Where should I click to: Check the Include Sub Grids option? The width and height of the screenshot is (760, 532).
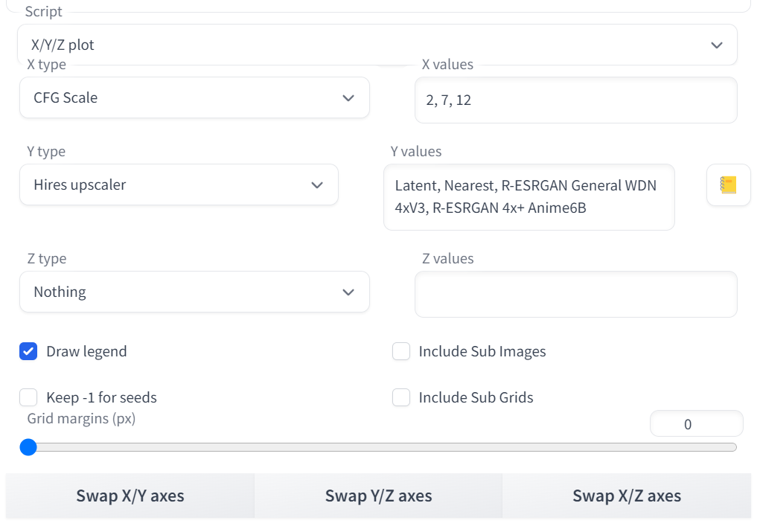pos(401,397)
